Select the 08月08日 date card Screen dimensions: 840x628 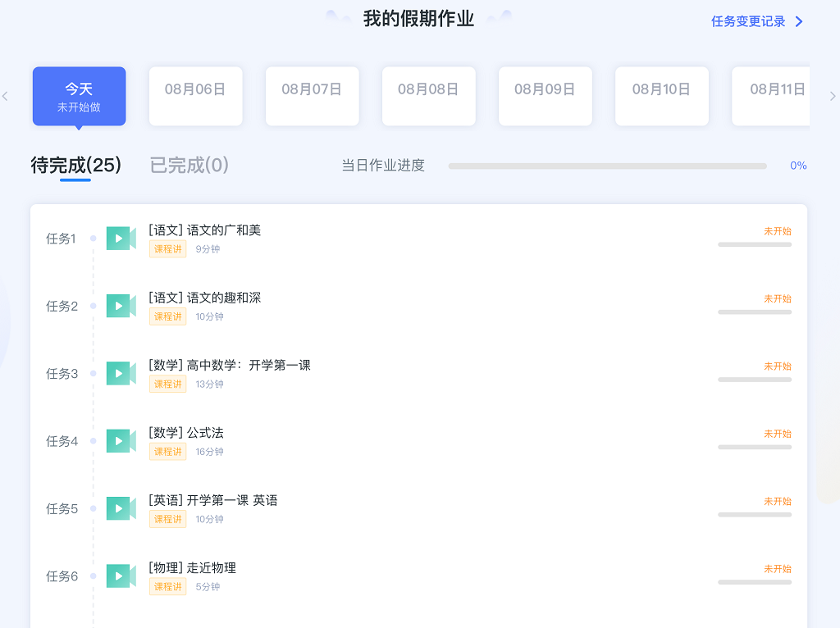(428, 96)
